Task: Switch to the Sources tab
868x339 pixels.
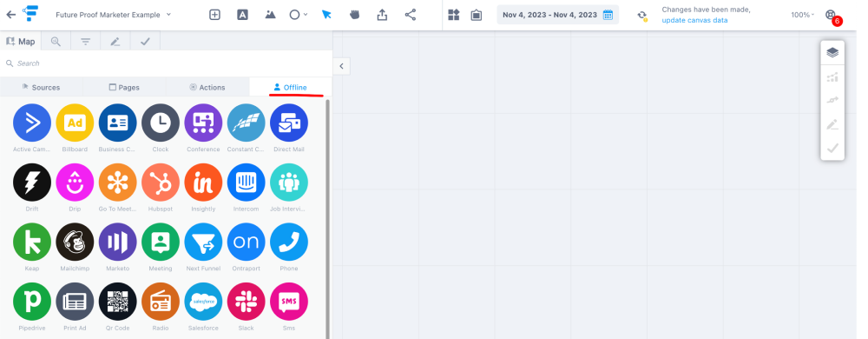Action: (x=42, y=87)
